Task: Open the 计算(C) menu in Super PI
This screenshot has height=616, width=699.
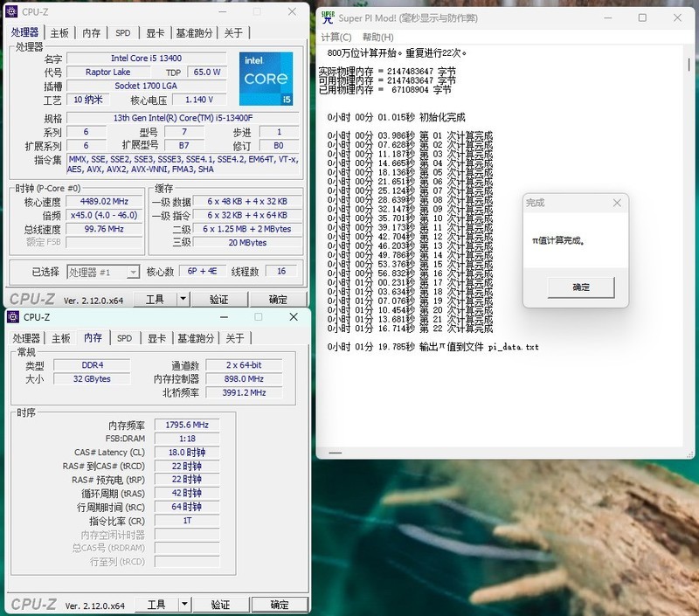Action: pyautogui.click(x=336, y=37)
